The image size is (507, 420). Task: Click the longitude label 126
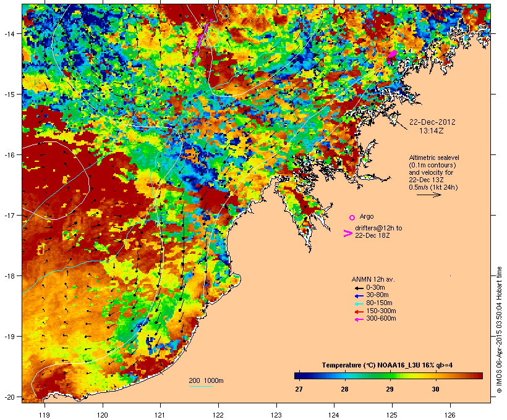pos(449,415)
